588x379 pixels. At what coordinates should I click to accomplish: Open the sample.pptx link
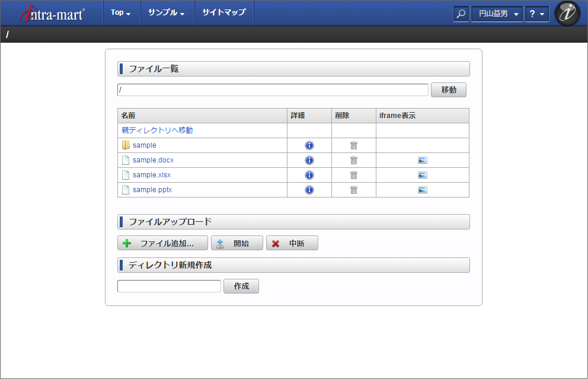point(152,190)
